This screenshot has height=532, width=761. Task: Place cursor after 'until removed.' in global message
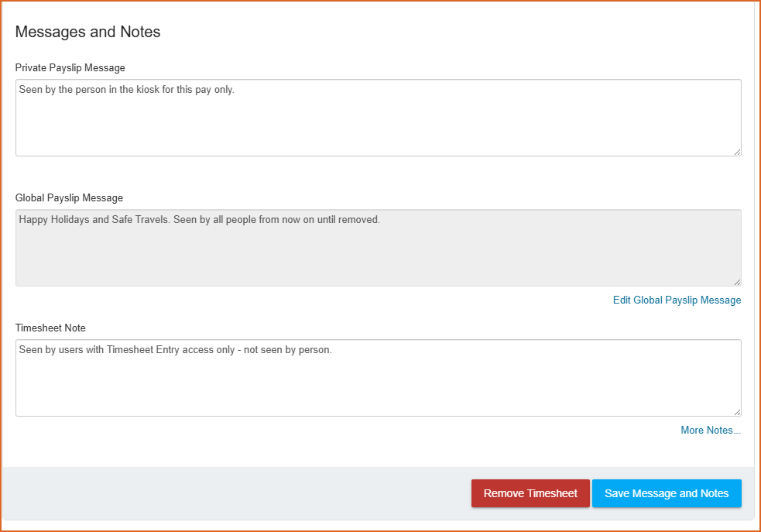pyautogui.click(x=382, y=220)
